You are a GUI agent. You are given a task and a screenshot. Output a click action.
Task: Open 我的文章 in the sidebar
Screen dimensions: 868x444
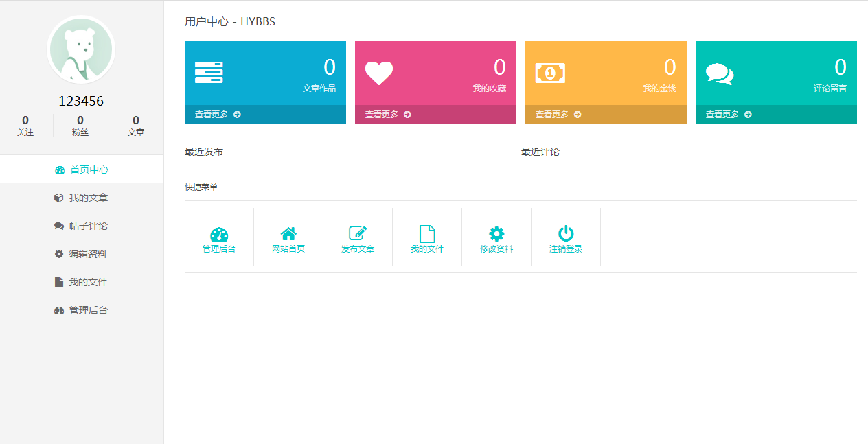coord(82,198)
